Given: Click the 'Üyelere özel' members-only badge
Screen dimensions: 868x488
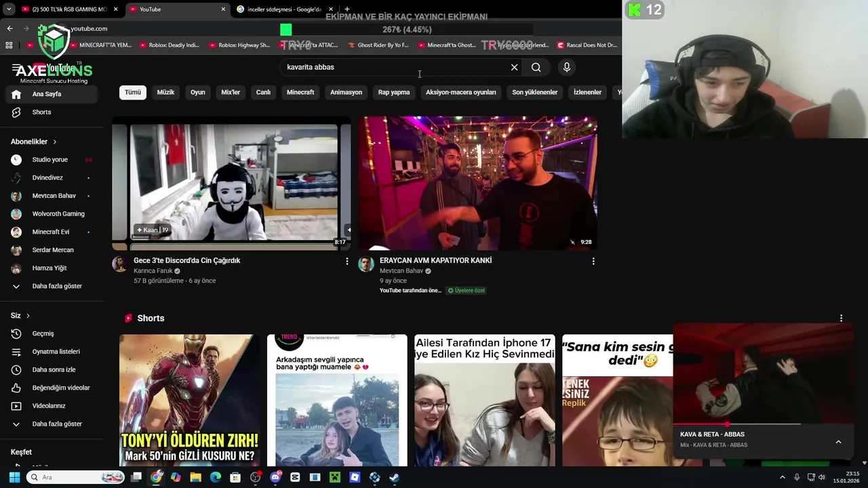Looking at the screenshot, I should click(x=466, y=290).
